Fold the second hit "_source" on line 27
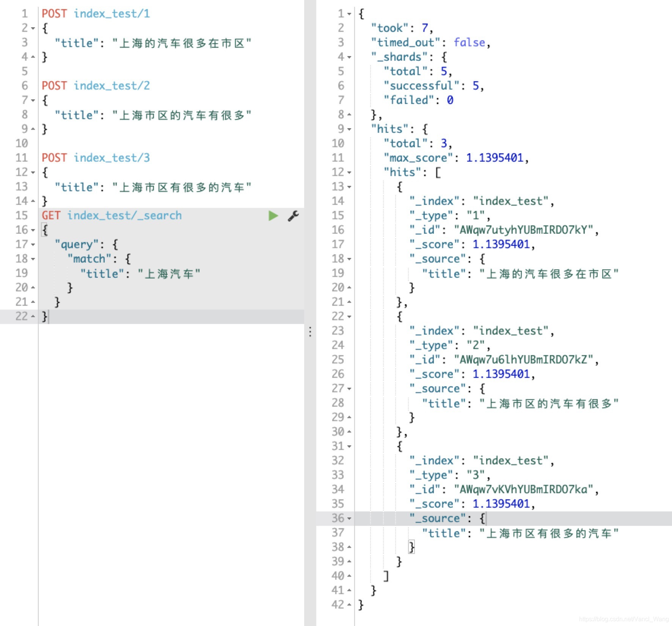The image size is (672, 626). point(349,389)
